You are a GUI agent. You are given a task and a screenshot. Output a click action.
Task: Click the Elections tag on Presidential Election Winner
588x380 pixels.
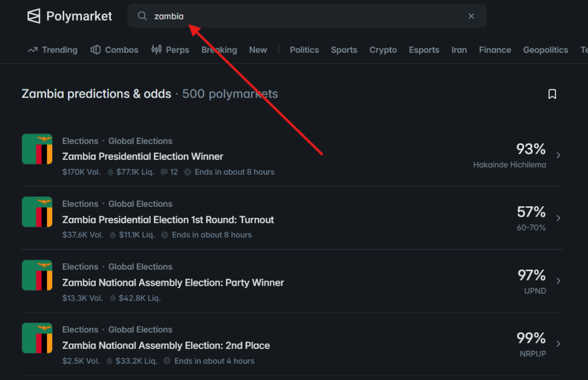[x=80, y=141]
